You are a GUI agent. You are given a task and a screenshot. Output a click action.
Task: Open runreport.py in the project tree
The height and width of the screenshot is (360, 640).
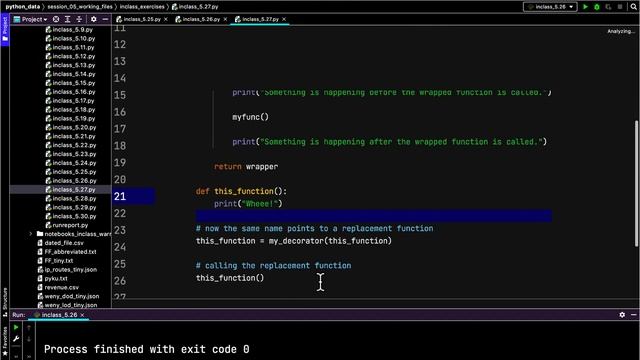coord(67,225)
